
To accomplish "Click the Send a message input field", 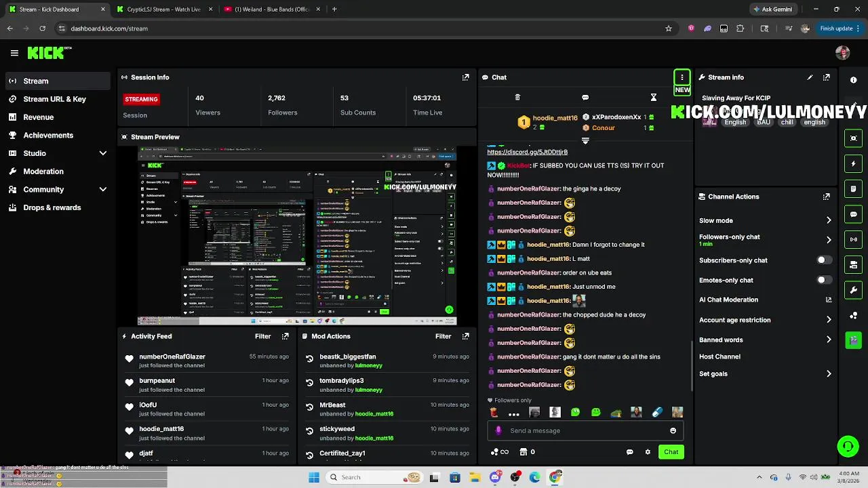I will point(585,430).
